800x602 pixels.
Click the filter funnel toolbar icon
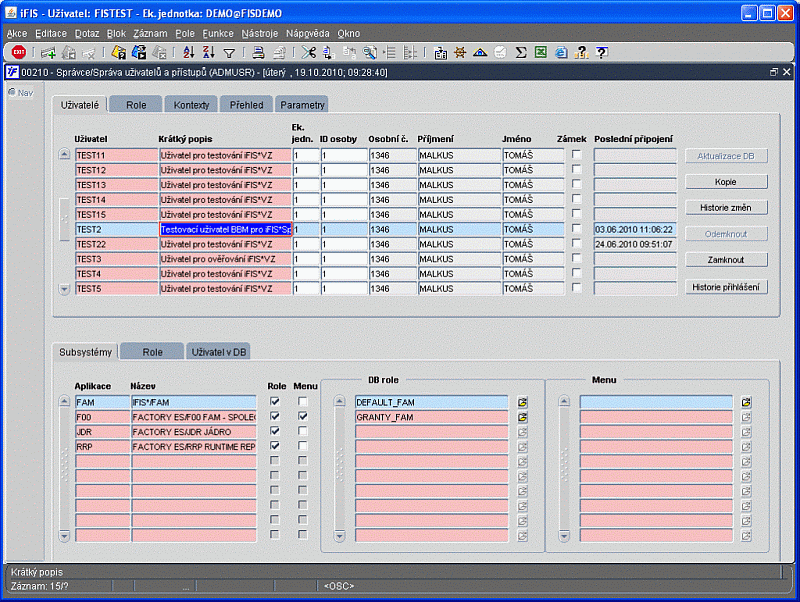pyautogui.click(x=230, y=53)
